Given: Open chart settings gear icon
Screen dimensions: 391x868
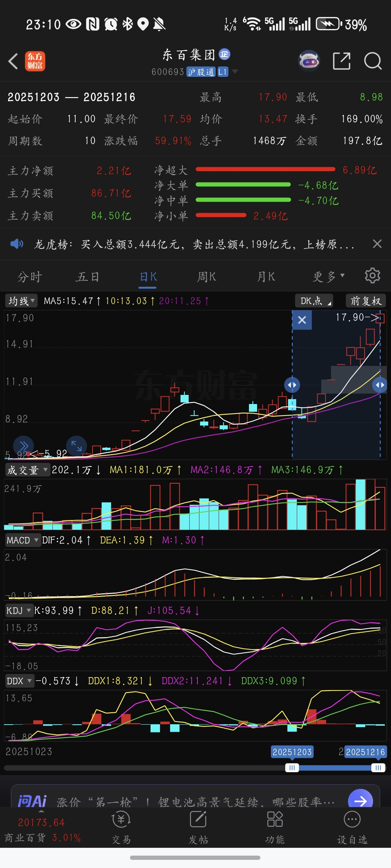Looking at the screenshot, I should 372,276.
